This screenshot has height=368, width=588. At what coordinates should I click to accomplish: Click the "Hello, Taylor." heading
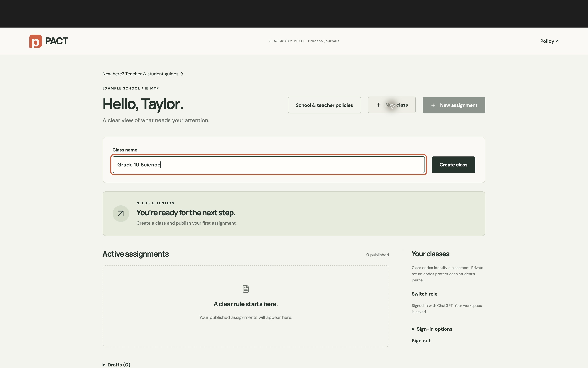click(143, 104)
